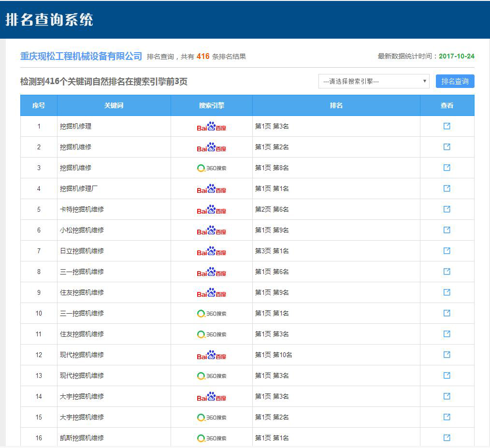Viewport: 490px width, 448px height.
Task: Click Baidu logo in 小松挖掘机维修 row
Action: click(212, 231)
